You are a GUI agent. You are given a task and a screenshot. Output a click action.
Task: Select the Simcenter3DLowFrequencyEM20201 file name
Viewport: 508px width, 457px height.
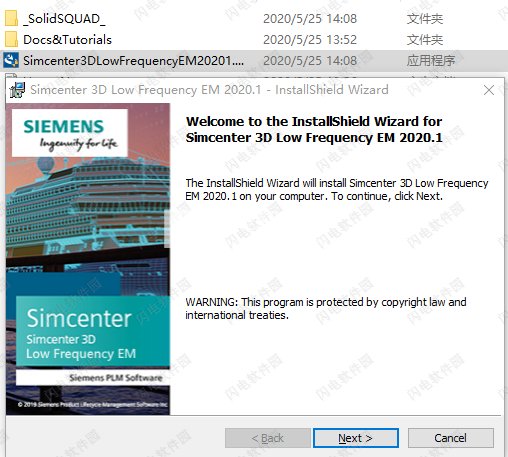pyautogui.click(x=133, y=61)
